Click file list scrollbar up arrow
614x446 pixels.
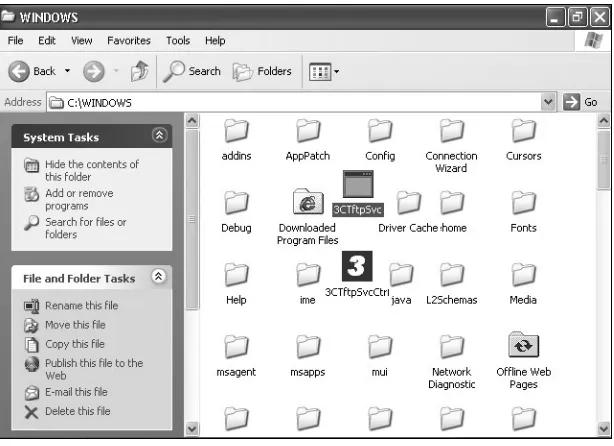click(604, 121)
